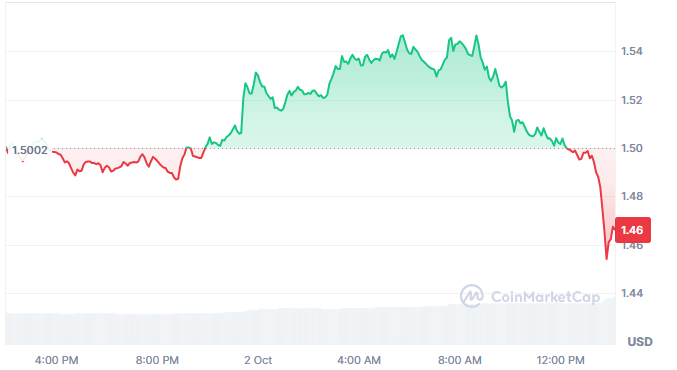Click the 1.44 price axis label
The height and width of the screenshot is (370, 677).
[x=632, y=294]
